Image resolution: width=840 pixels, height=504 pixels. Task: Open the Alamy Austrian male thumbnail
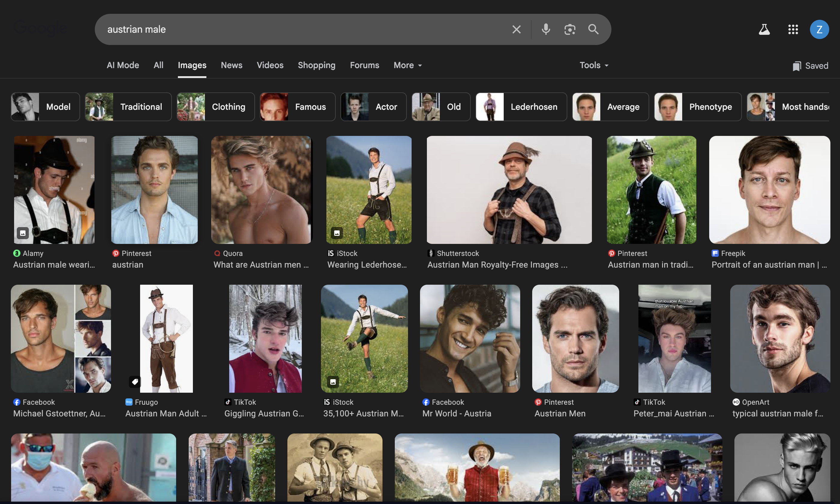(54, 190)
